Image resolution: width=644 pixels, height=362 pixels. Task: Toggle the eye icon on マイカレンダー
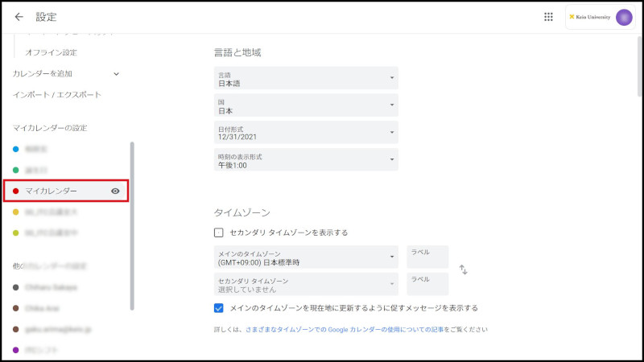[115, 191]
